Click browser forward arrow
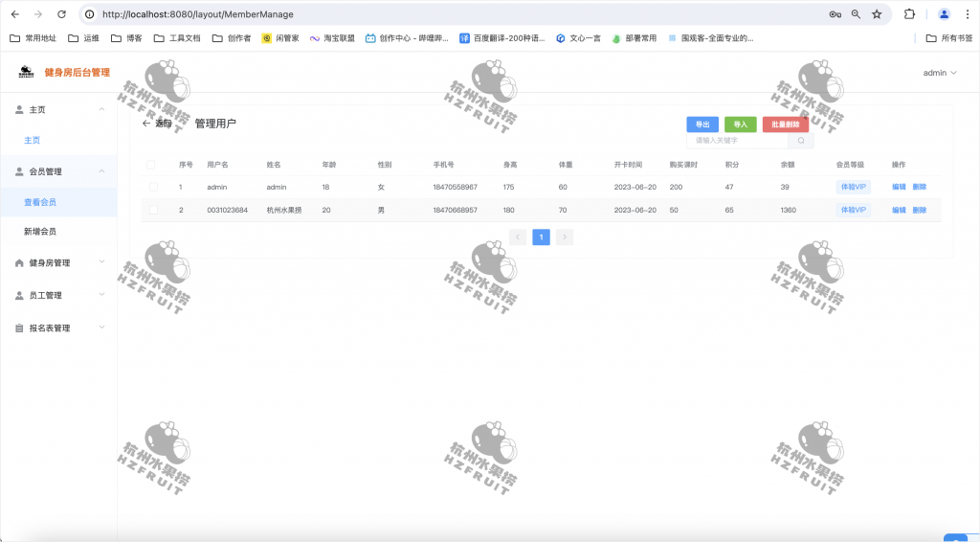980x542 pixels. [x=38, y=13]
